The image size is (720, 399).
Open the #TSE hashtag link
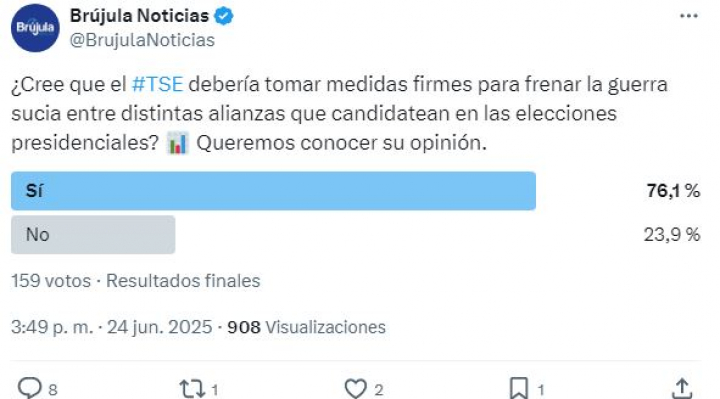click(x=157, y=84)
